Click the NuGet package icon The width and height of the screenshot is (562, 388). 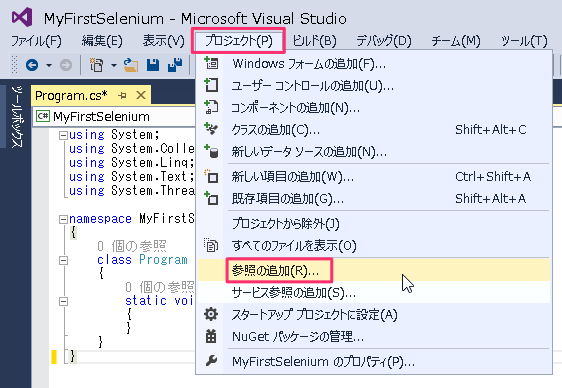211,336
